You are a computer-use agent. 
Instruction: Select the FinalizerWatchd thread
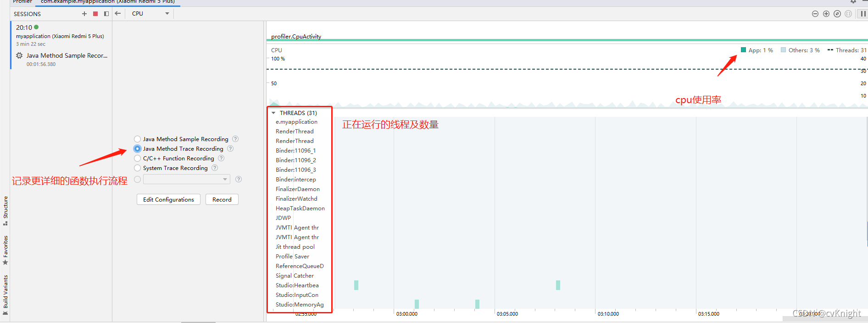pyautogui.click(x=296, y=199)
